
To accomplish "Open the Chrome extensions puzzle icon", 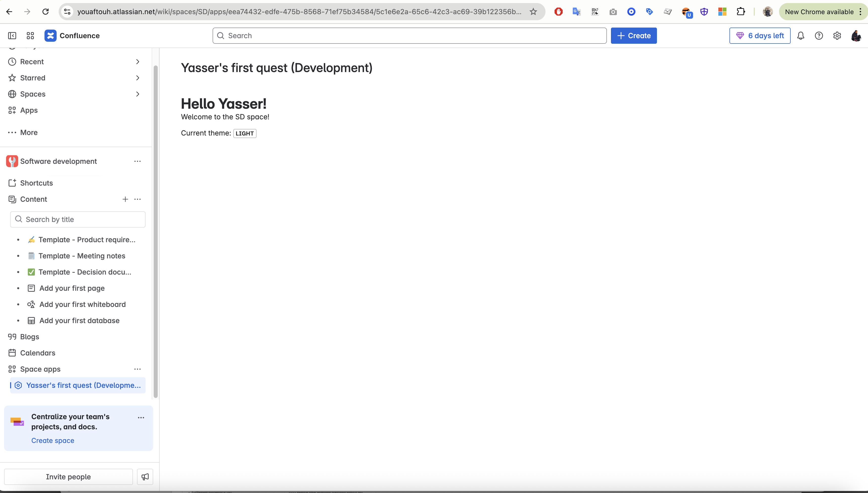I will (740, 12).
